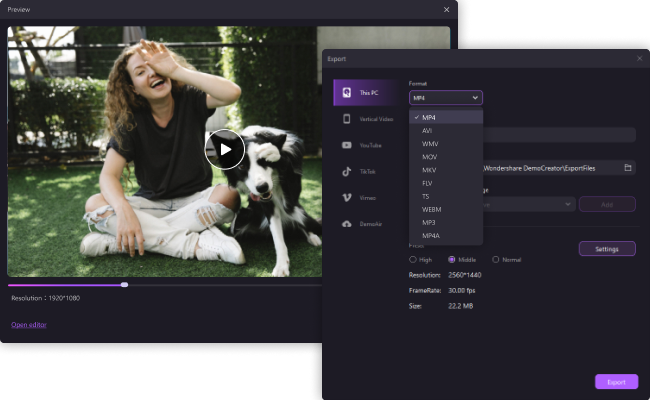Select FLV format option

pos(446,183)
